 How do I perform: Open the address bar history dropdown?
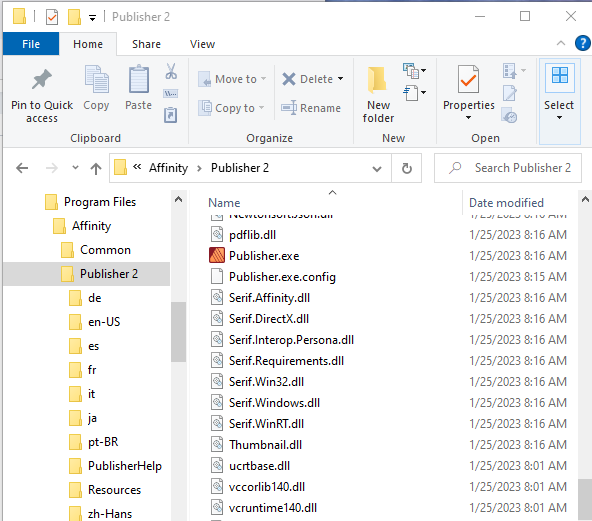click(x=377, y=169)
